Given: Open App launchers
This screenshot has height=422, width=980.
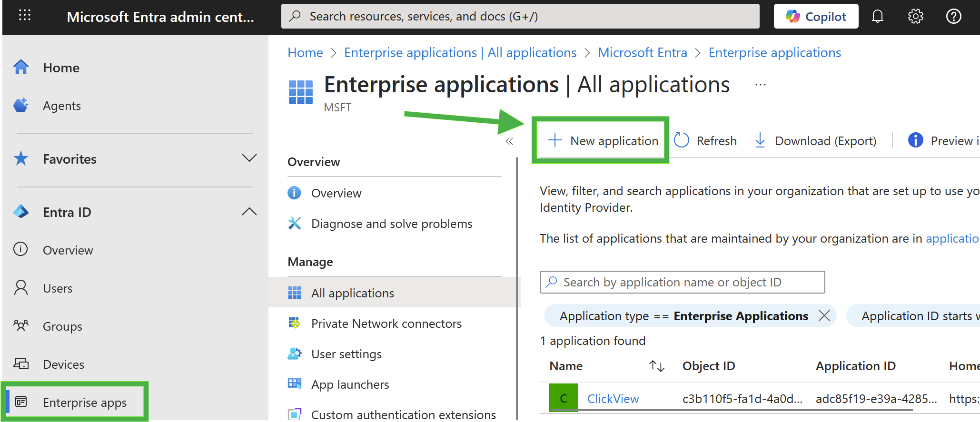Looking at the screenshot, I should click(x=350, y=384).
